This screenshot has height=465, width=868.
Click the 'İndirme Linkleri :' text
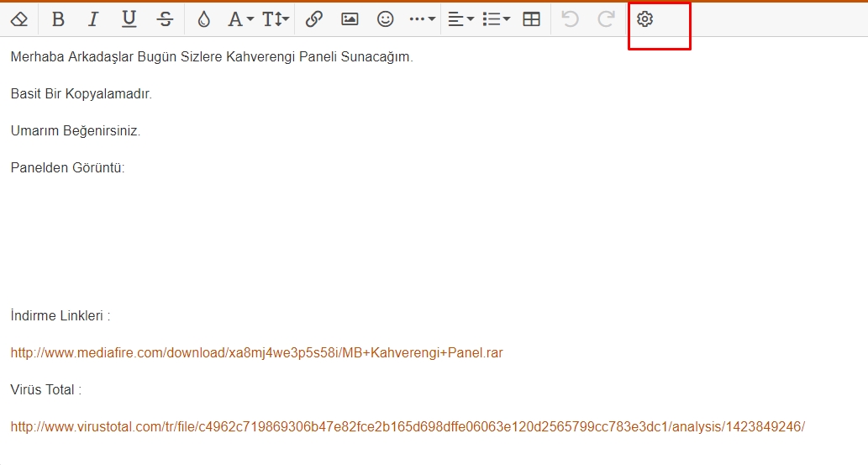[60, 316]
